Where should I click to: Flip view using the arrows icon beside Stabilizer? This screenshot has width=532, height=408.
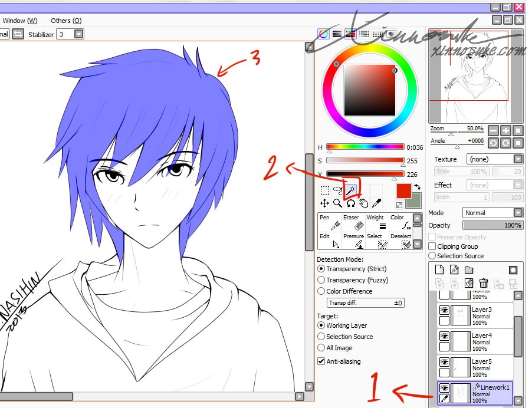coord(18,34)
